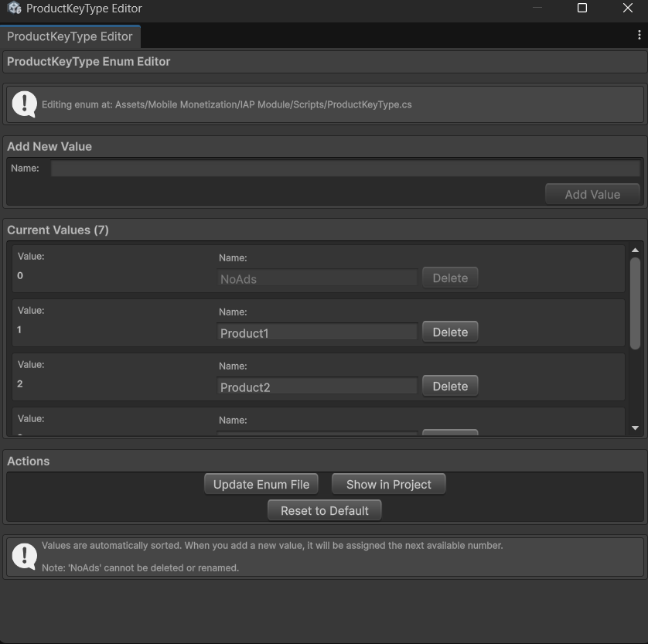Click the note icon near the sorting hint

(24, 555)
